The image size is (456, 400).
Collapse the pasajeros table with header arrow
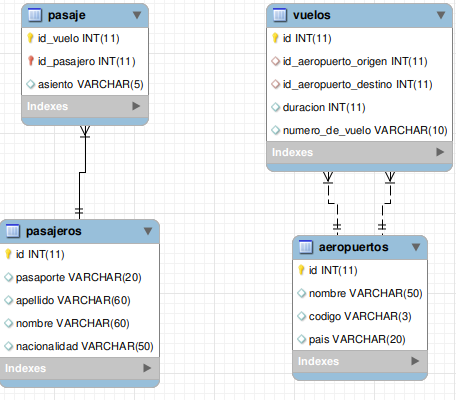point(148,231)
